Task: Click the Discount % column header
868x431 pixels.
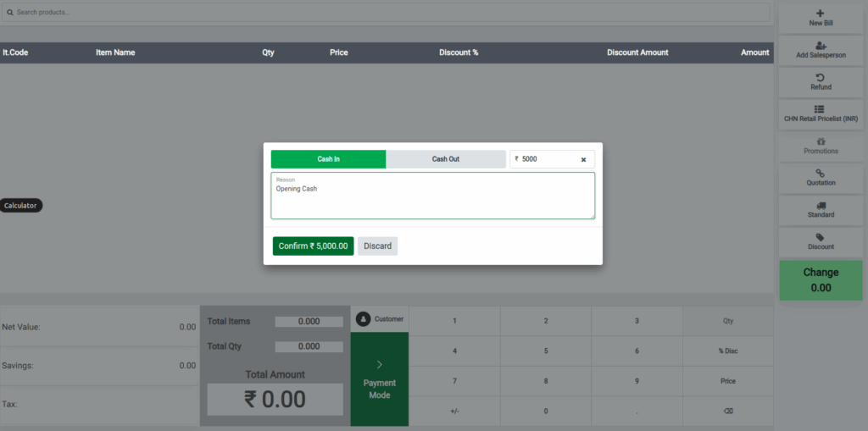Action: (x=459, y=52)
